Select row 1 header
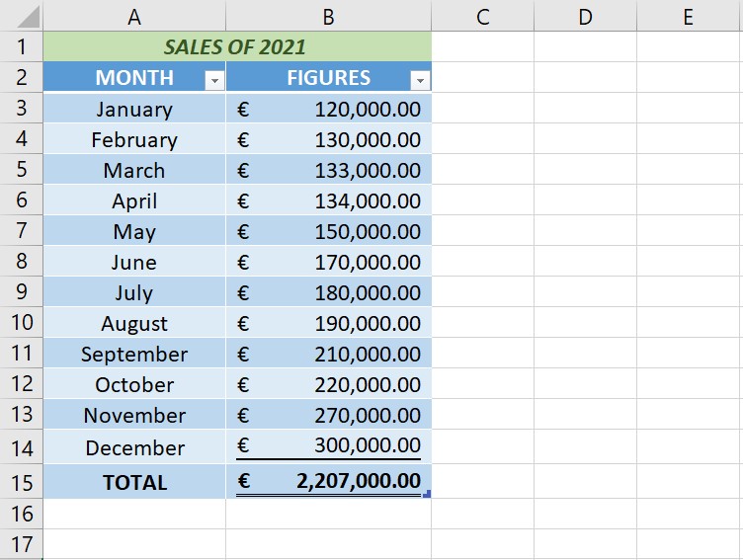The width and height of the screenshot is (743, 560). point(22,46)
